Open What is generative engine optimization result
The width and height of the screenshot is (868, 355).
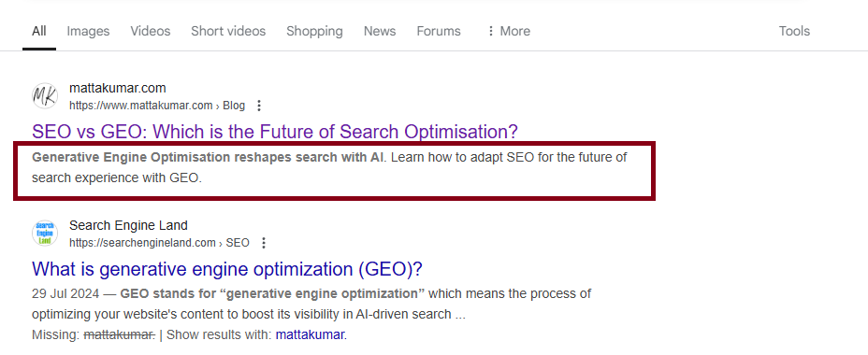227,269
